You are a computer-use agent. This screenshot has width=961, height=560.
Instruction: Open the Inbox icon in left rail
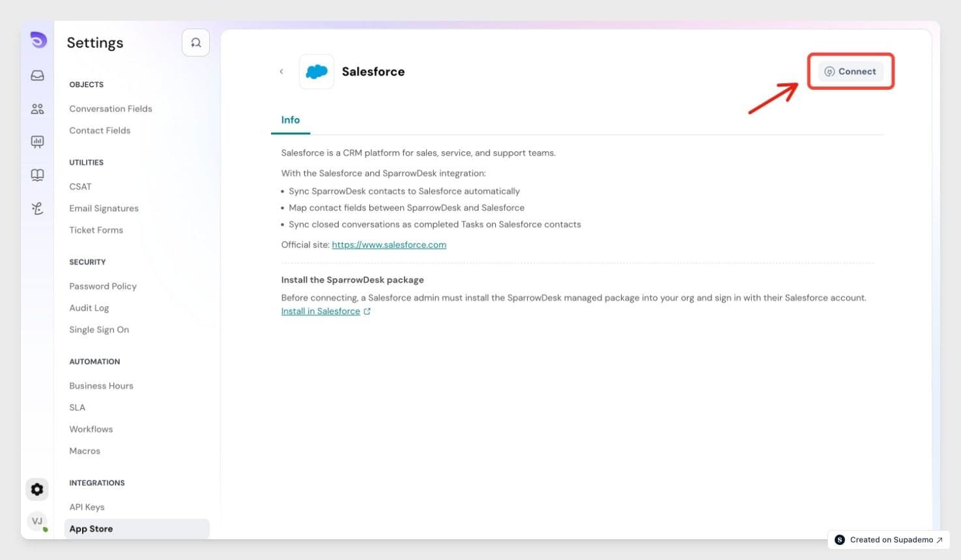click(38, 76)
